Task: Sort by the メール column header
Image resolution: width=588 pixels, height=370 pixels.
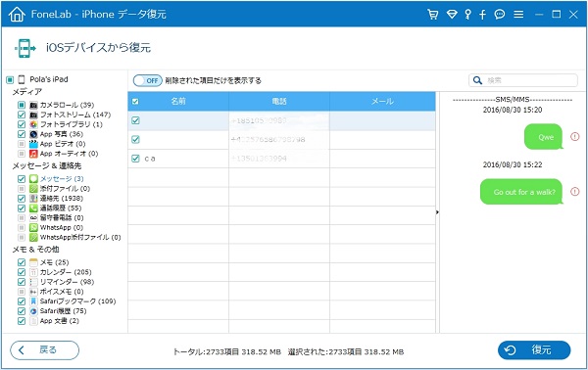Action: (382, 101)
